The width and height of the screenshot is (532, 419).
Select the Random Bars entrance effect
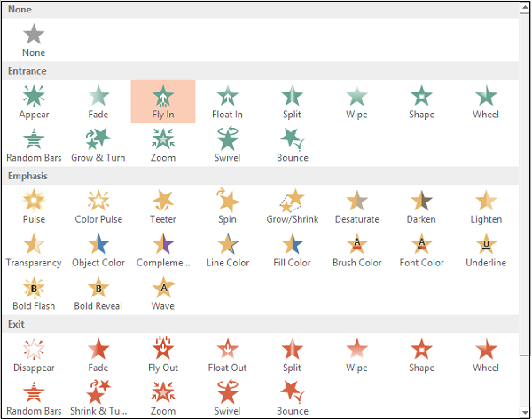tap(34, 145)
